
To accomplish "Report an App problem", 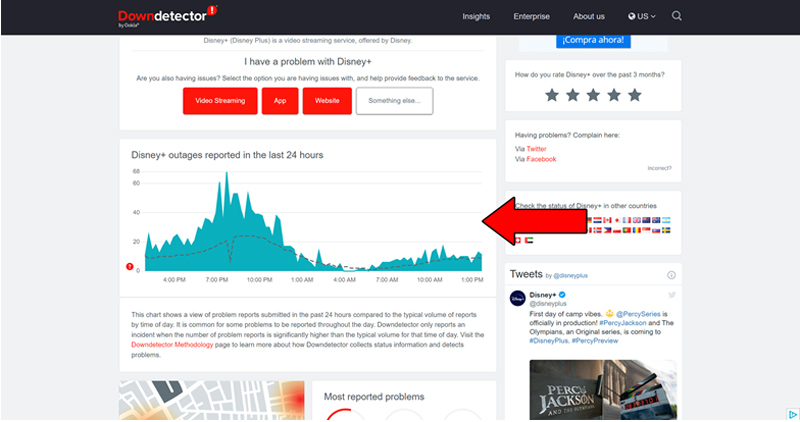I will point(280,101).
